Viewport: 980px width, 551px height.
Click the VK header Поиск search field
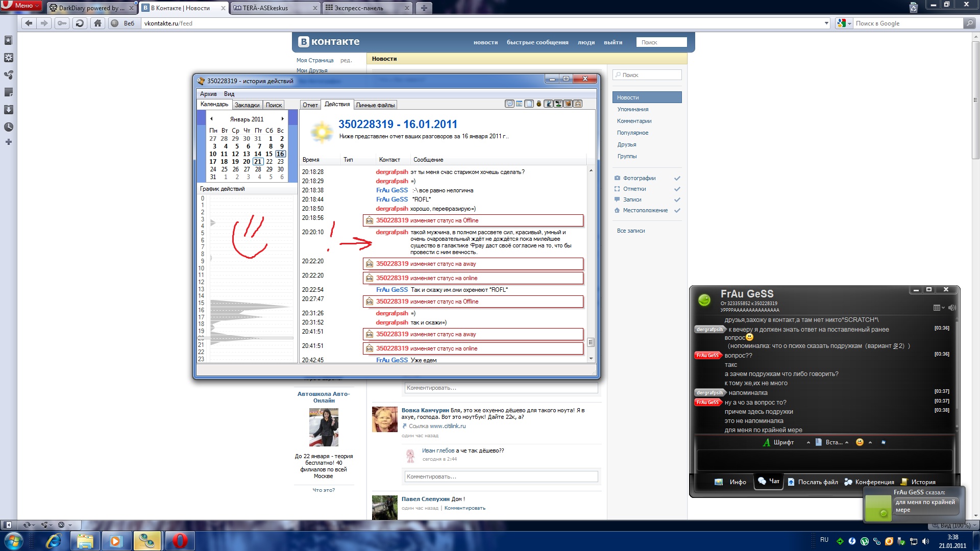click(x=661, y=42)
